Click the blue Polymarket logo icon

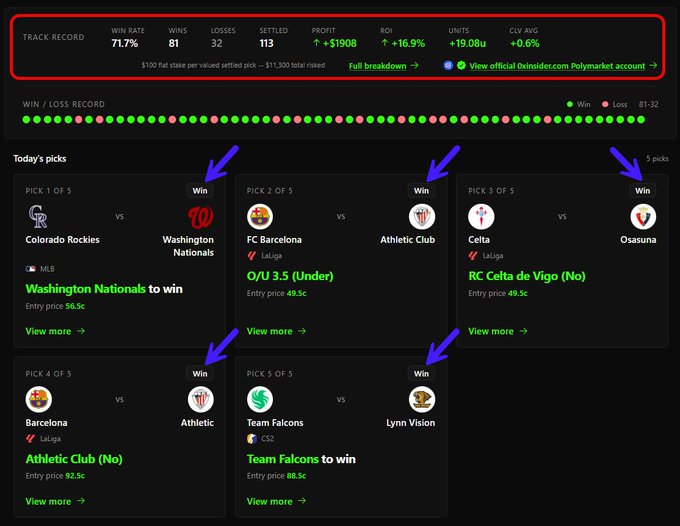pyautogui.click(x=448, y=65)
